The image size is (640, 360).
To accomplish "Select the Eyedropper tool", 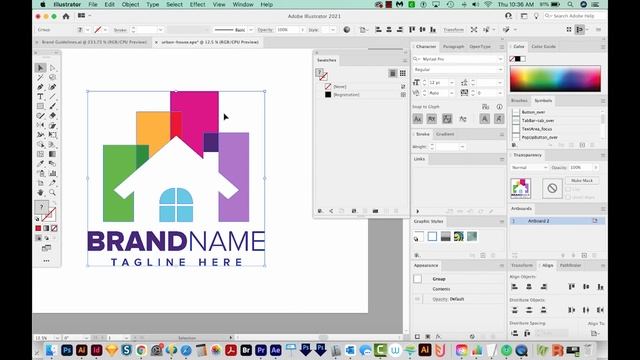I will pos(40,164).
